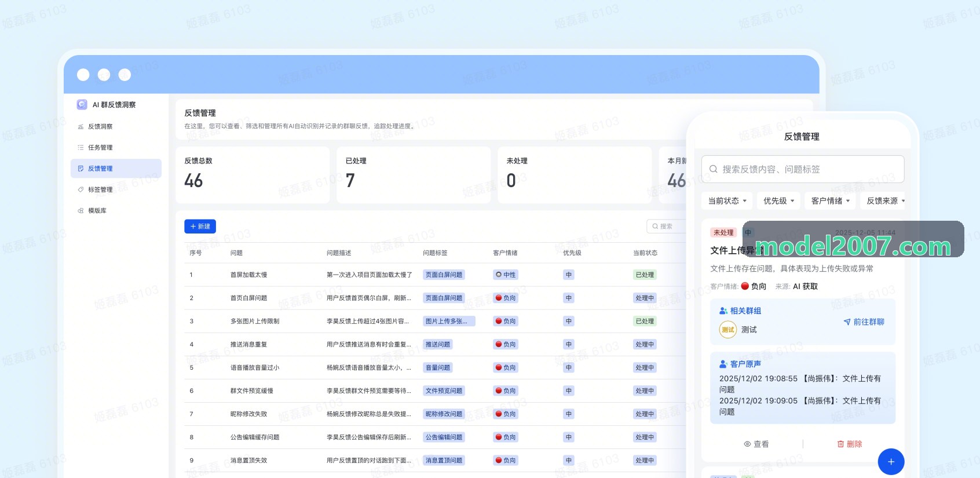Expand the 优先级 filter dropdown
Image resolution: width=980 pixels, height=478 pixels.
pos(778,201)
